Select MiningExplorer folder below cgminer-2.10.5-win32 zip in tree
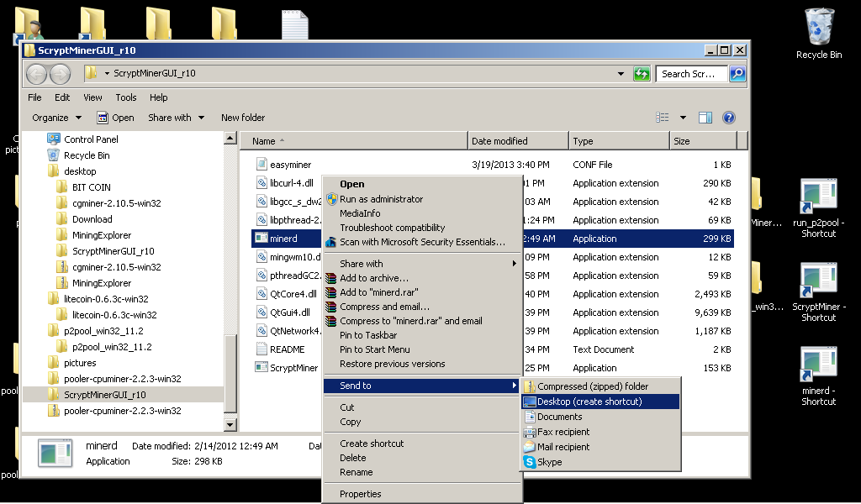Image resolution: width=861 pixels, height=504 pixels. click(x=102, y=283)
